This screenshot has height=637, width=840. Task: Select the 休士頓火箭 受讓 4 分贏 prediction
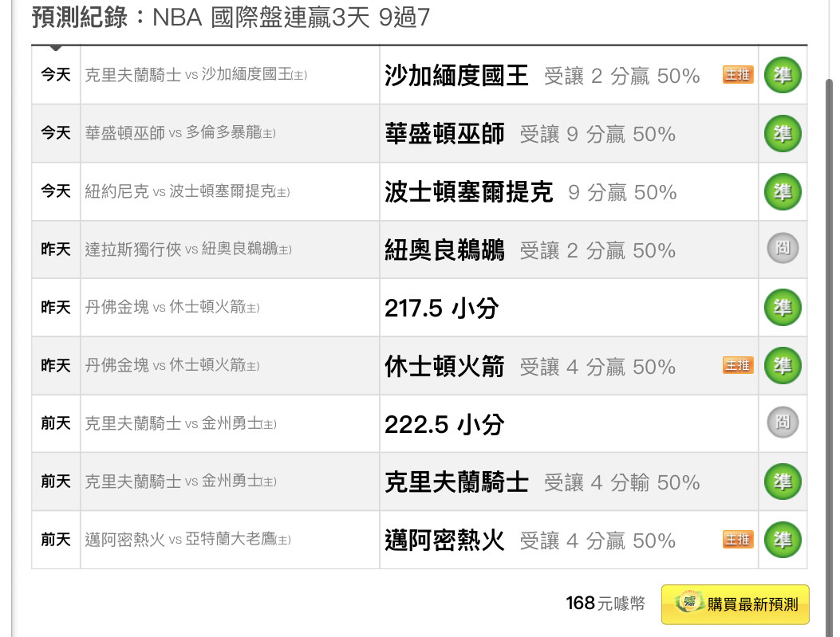[530, 367]
